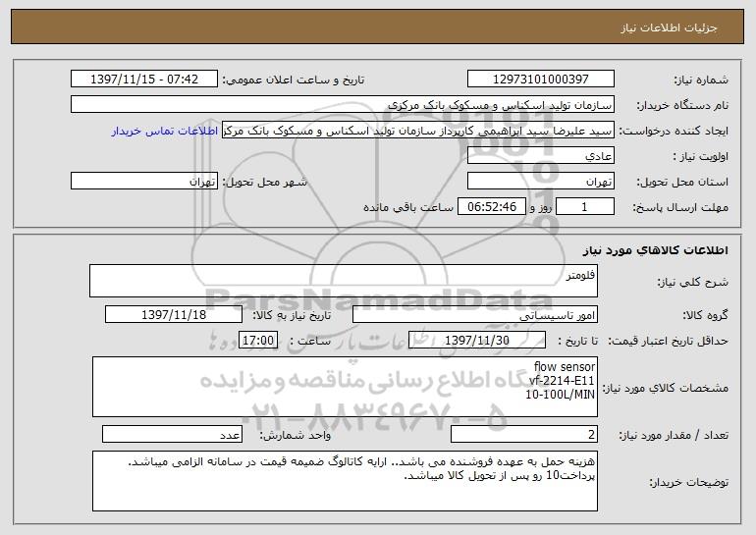Screen dimensions: 756x535
Task: Select the need date field 1397/11/18
Action: click(174, 314)
